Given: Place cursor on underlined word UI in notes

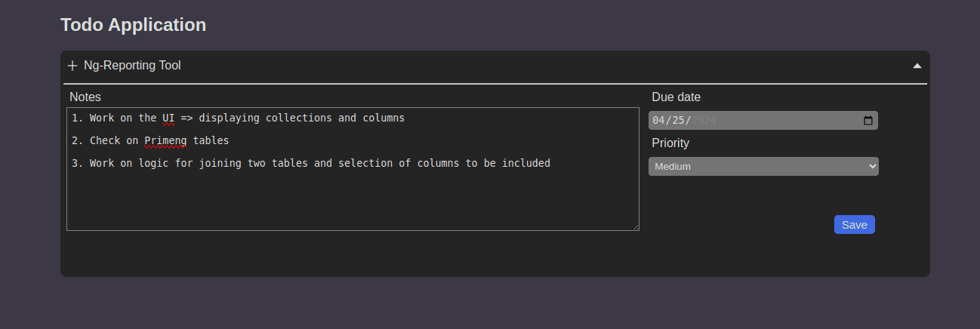Looking at the screenshot, I should coord(168,118).
